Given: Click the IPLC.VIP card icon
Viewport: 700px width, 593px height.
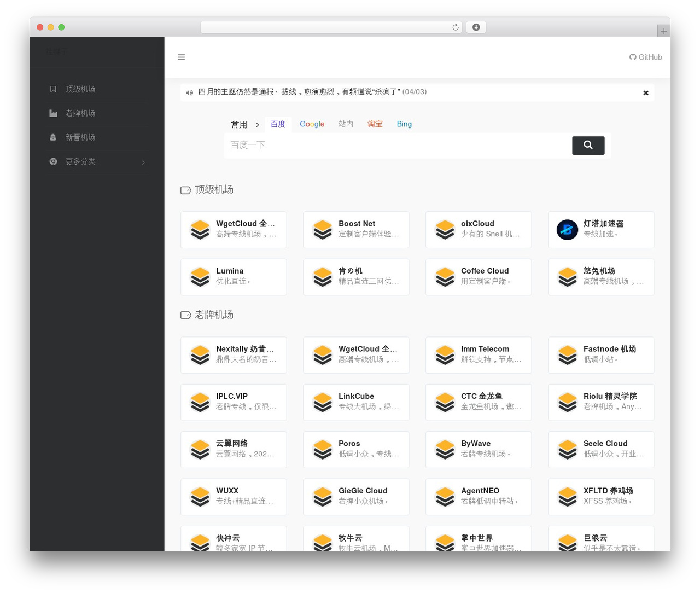Looking at the screenshot, I should [200, 402].
